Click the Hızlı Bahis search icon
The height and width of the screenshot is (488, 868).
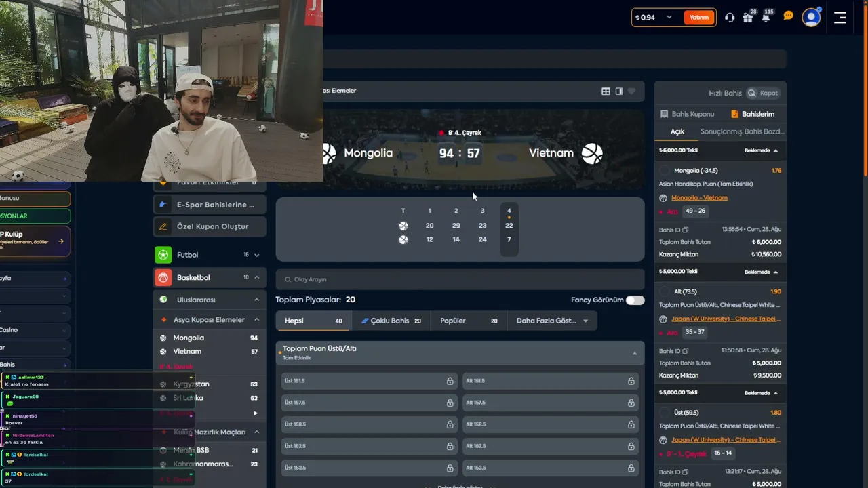coord(751,93)
